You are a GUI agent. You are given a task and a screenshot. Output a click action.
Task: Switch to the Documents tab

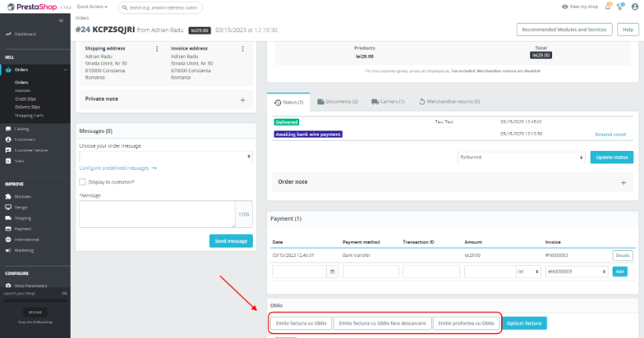click(338, 101)
